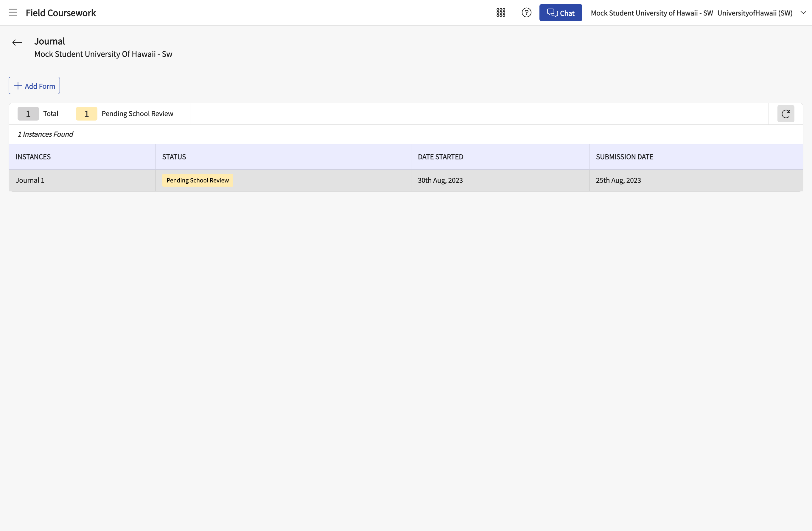
Task: Open the hamburger navigation menu
Action: coord(13,13)
